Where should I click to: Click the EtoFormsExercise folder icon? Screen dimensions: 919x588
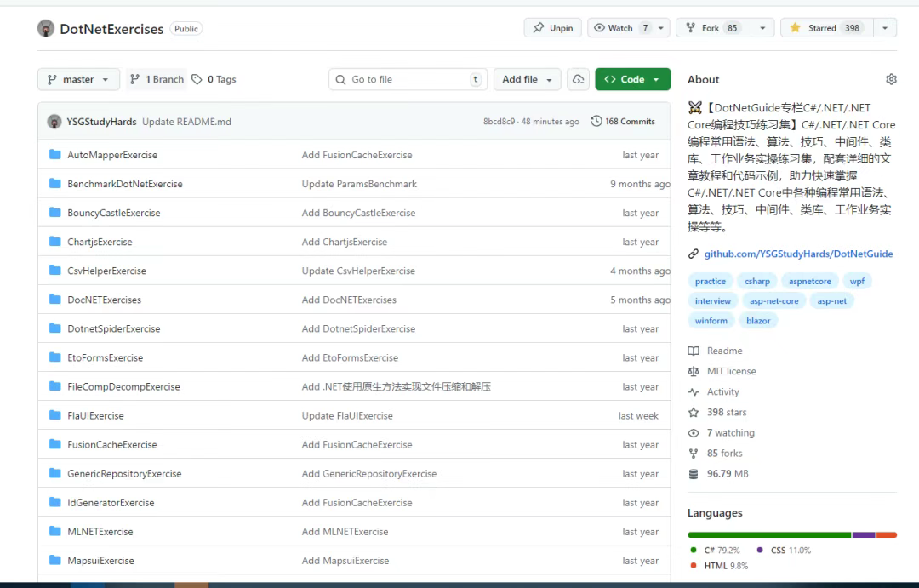55,357
